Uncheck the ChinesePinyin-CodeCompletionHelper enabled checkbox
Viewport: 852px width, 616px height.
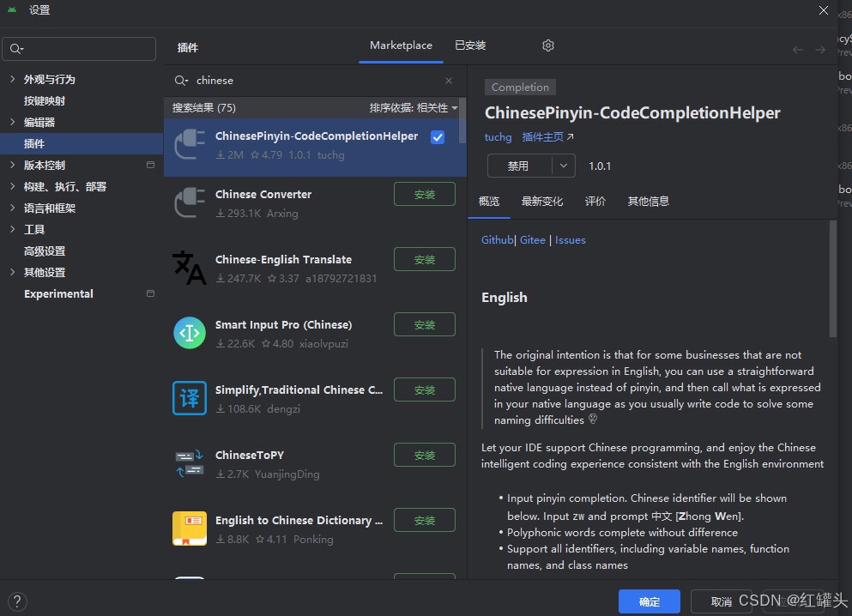tap(438, 137)
